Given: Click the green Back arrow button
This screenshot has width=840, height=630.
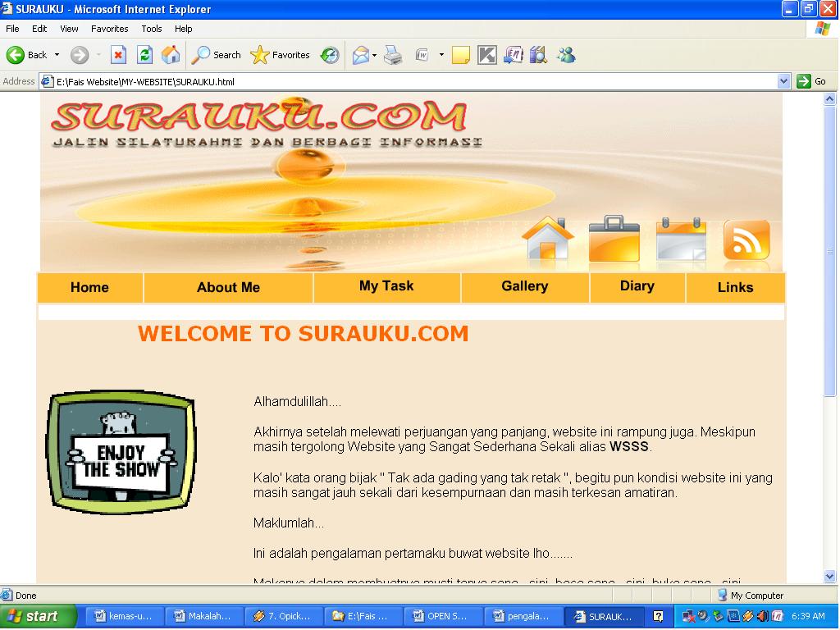Looking at the screenshot, I should point(15,55).
